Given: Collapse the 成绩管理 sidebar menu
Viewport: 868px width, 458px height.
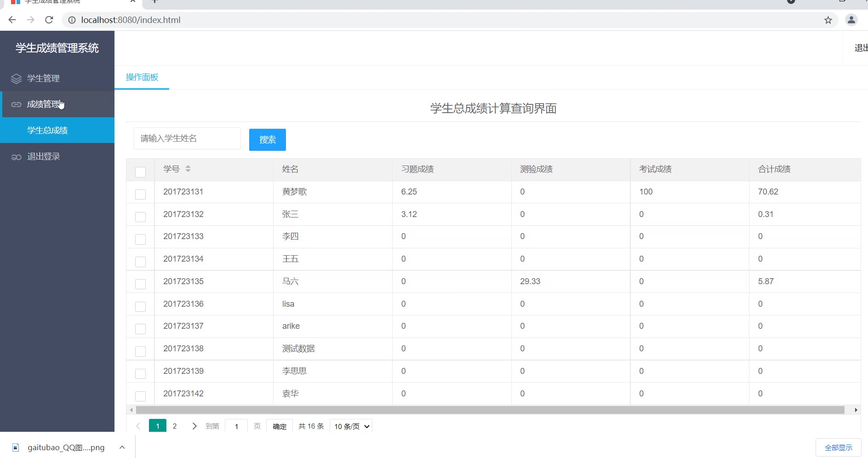Looking at the screenshot, I should (57, 104).
